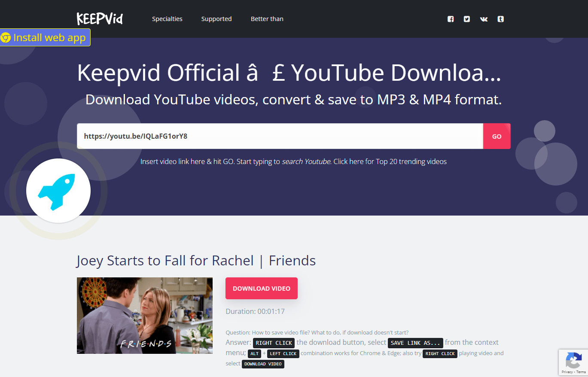This screenshot has width=588, height=377.
Task: Select the 'Duration: 00:01:17' text
Action: tap(255, 311)
